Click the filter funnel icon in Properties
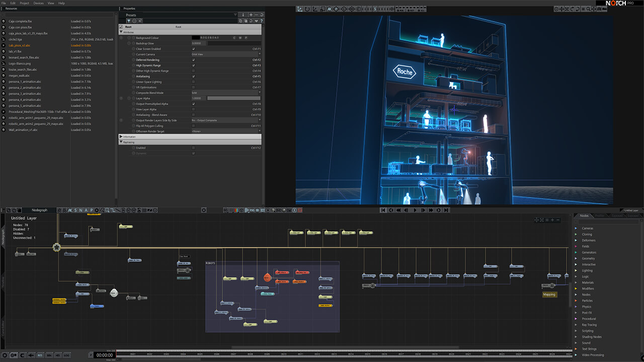 (128, 21)
